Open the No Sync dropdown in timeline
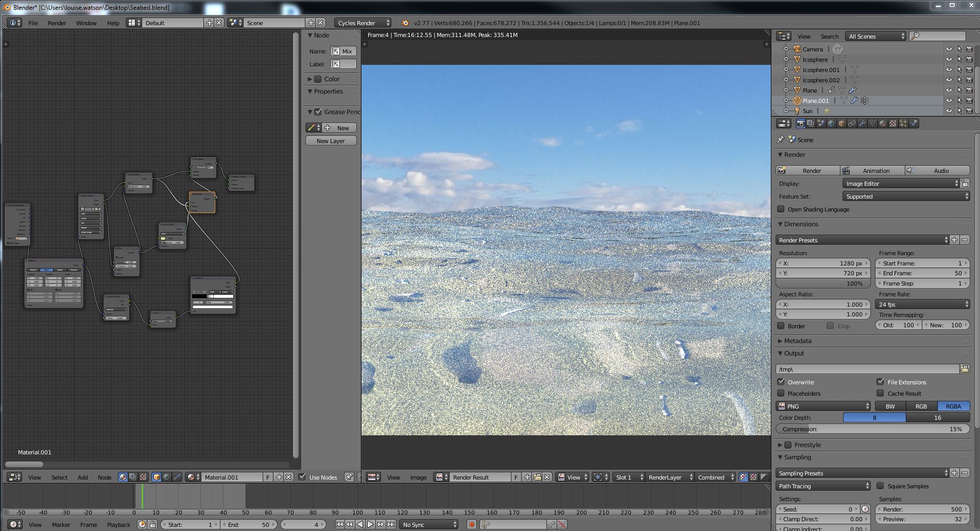980x531 pixels. pos(429,524)
